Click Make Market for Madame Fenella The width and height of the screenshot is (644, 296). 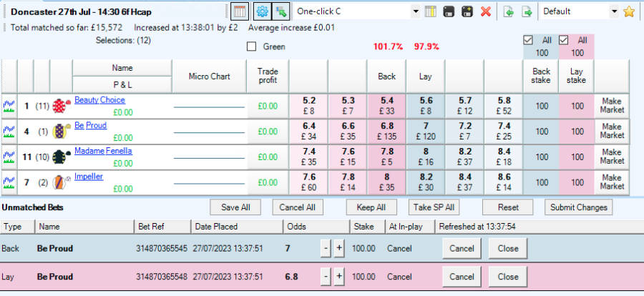click(612, 157)
